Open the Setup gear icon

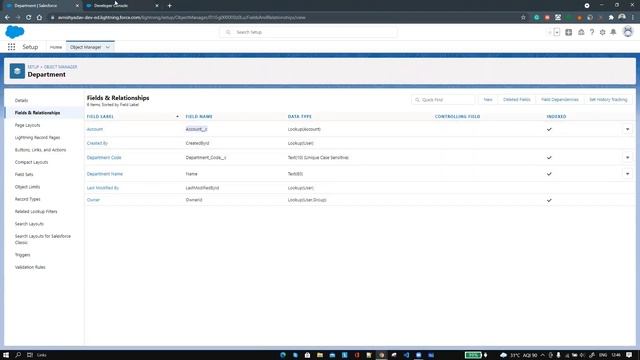(602, 32)
